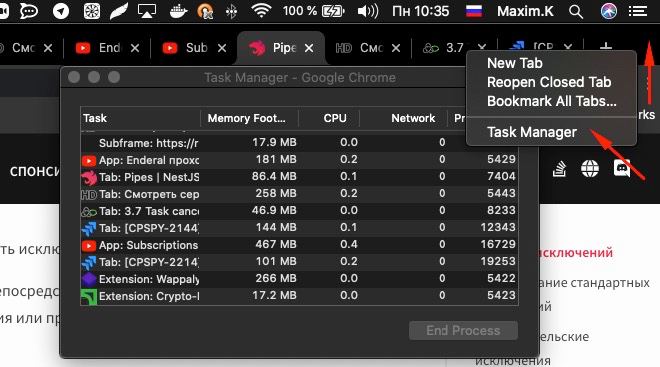Close the HD Смо tab

(x=396, y=48)
